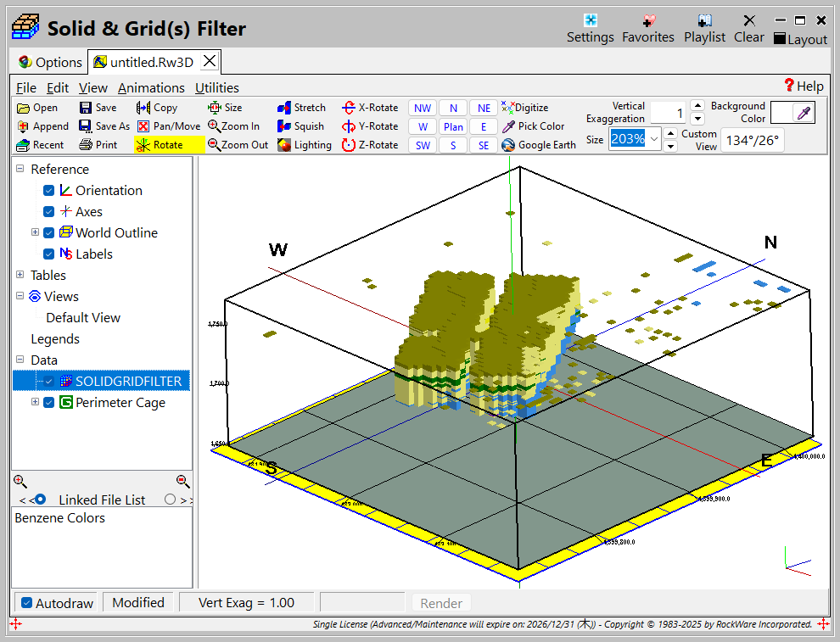Click the Digitize tool icon
The image size is (840, 642).
[508, 108]
